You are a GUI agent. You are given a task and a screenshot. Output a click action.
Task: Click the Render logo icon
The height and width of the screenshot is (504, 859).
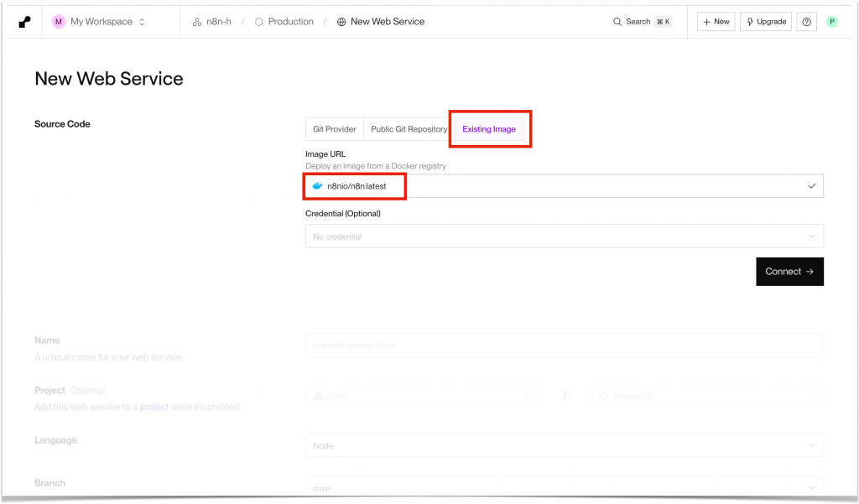pyautogui.click(x=24, y=22)
